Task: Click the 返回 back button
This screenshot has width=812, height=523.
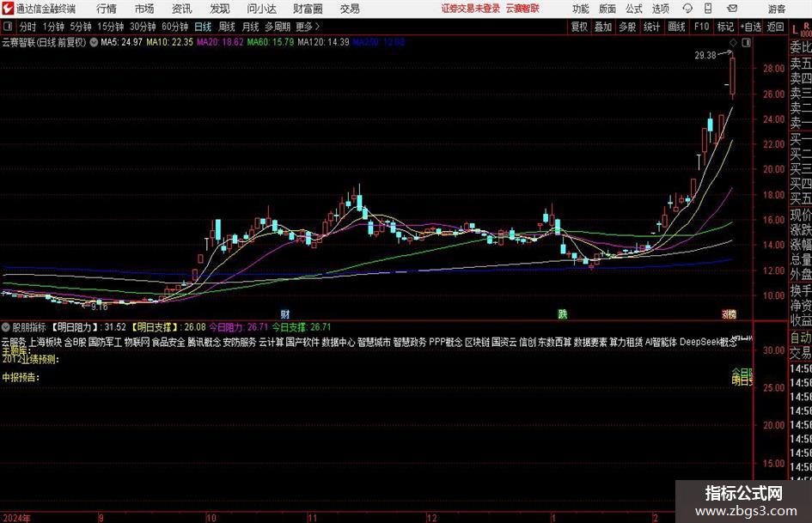Action: (x=775, y=27)
